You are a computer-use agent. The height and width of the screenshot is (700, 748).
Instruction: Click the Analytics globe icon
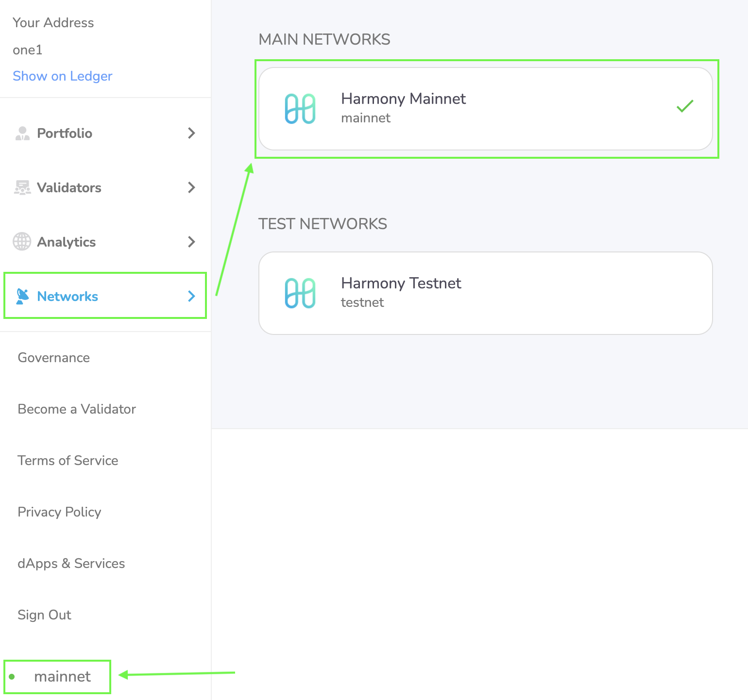pyautogui.click(x=22, y=242)
